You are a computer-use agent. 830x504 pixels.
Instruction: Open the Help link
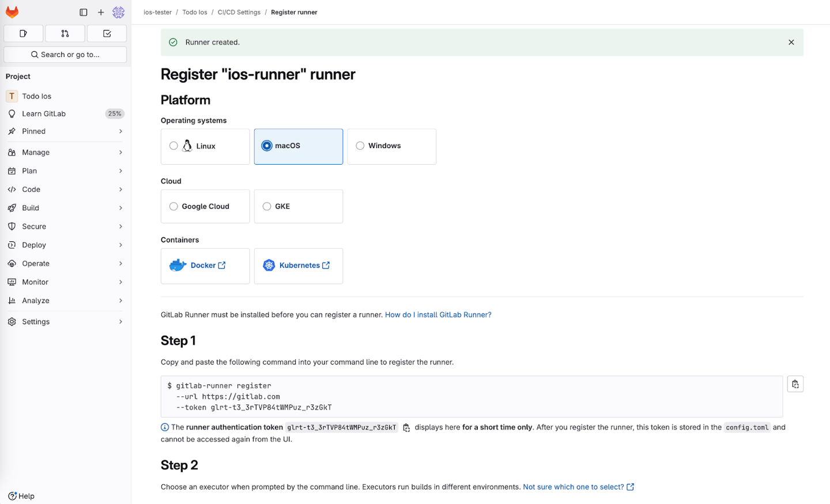[21, 496]
